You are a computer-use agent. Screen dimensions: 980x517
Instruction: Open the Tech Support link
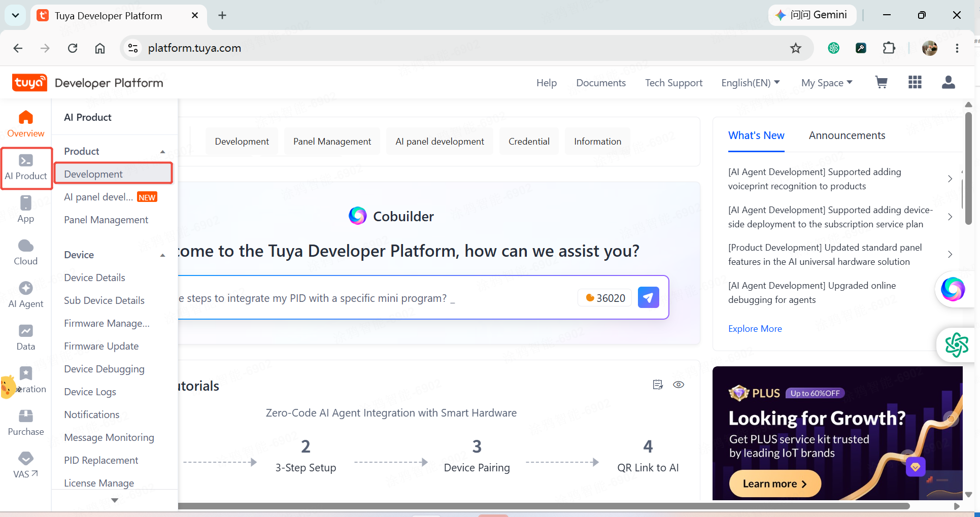(673, 83)
